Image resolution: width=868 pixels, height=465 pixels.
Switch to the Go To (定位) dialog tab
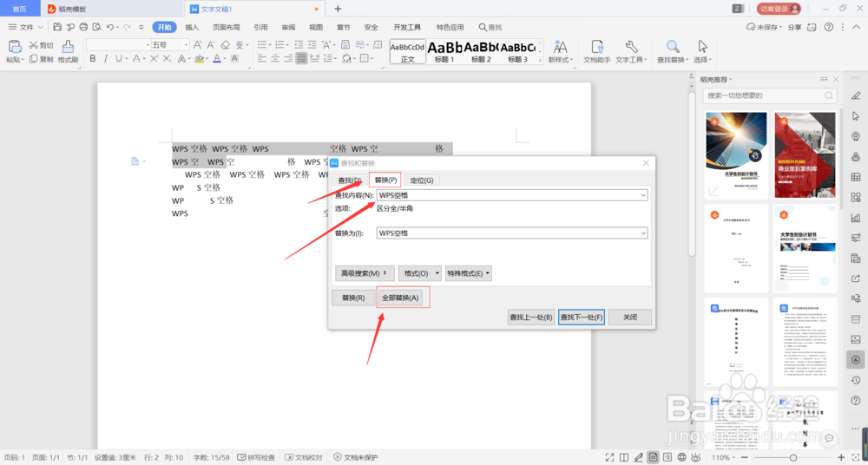click(422, 180)
